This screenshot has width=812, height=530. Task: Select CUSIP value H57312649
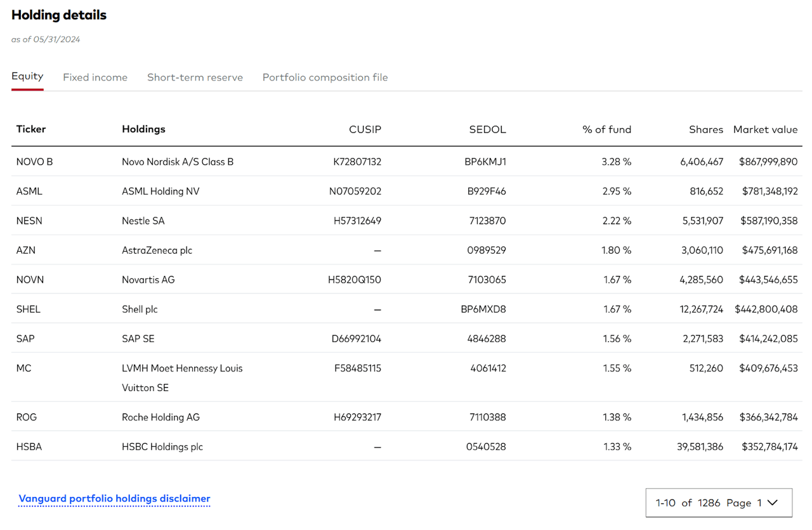pyautogui.click(x=357, y=221)
